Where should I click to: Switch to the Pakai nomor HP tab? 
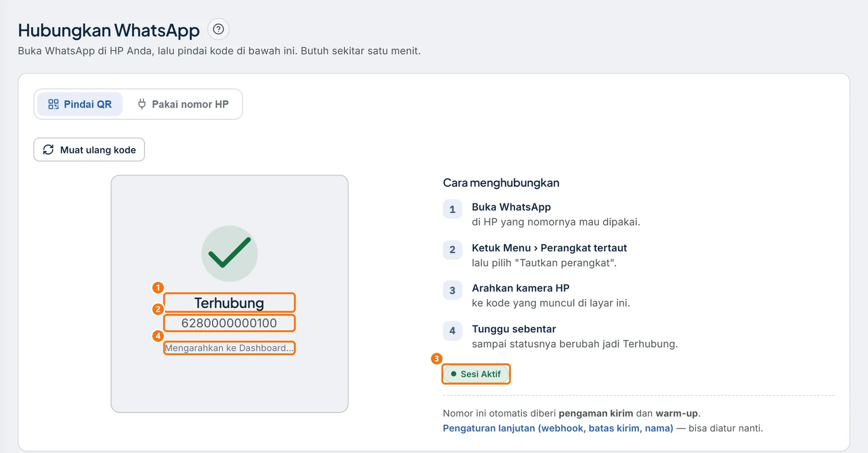tap(183, 104)
